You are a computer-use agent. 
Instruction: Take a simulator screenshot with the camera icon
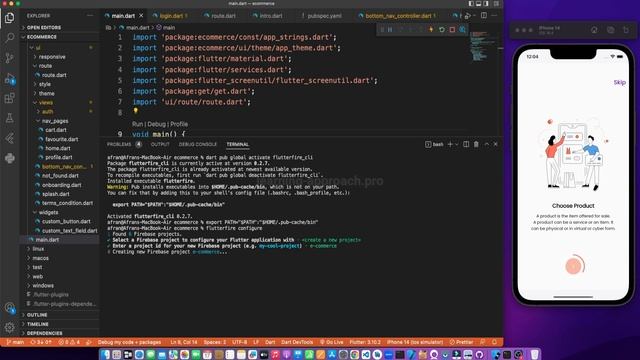pyautogui.click(x=611, y=30)
